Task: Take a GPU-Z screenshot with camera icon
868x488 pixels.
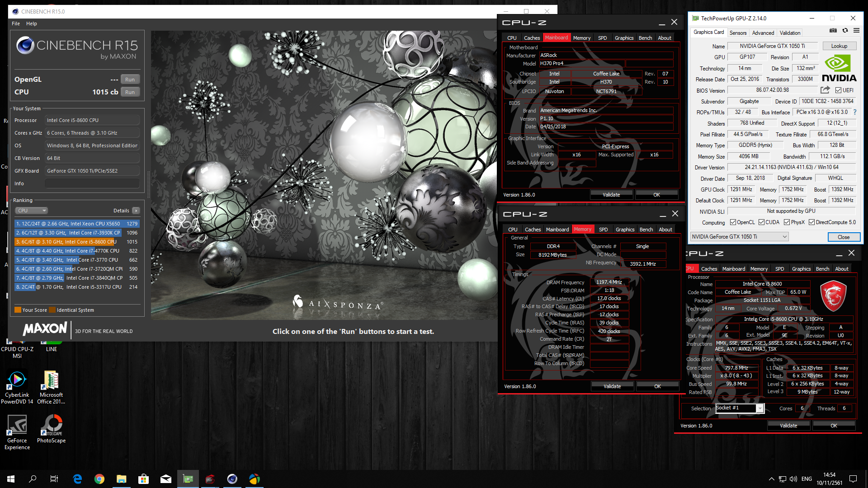Action: 833,31
